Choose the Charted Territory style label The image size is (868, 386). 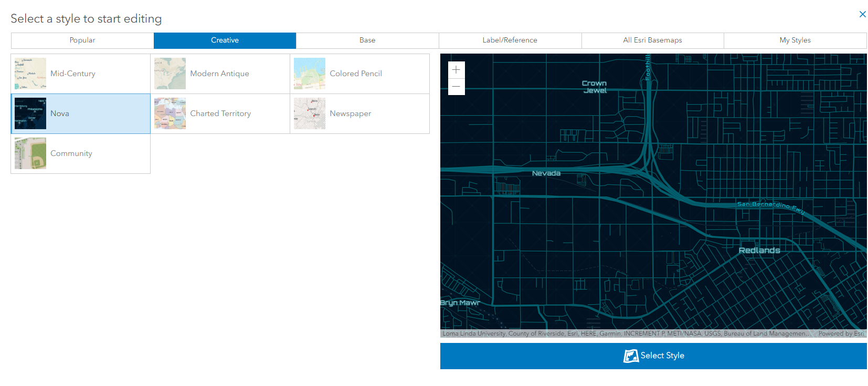coord(220,113)
